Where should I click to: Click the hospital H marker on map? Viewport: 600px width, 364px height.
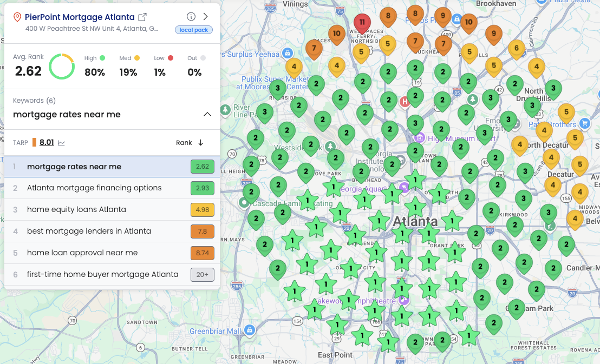click(405, 102)
